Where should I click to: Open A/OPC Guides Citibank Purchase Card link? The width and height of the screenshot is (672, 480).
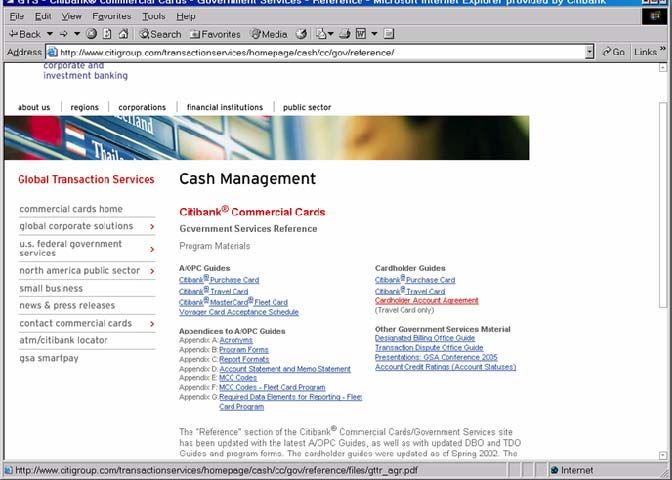pyautogui.click(x=219, y=279)
